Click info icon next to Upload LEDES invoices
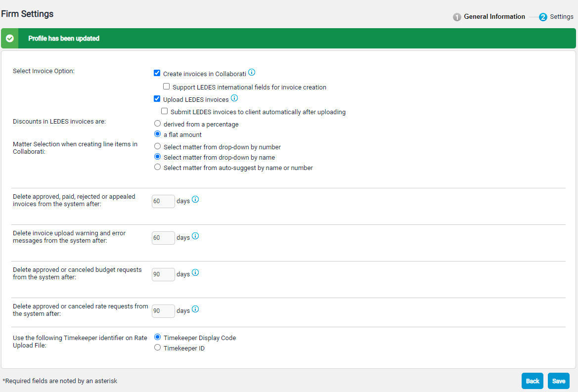The image size is (578, 392). click(x=234, y=98)
